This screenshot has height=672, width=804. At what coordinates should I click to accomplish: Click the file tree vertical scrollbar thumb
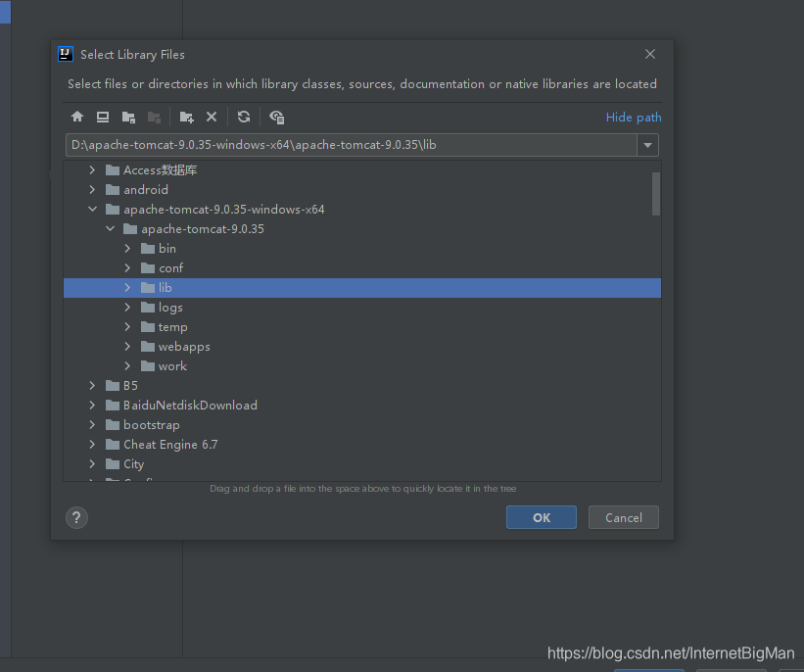click(656, 194)
